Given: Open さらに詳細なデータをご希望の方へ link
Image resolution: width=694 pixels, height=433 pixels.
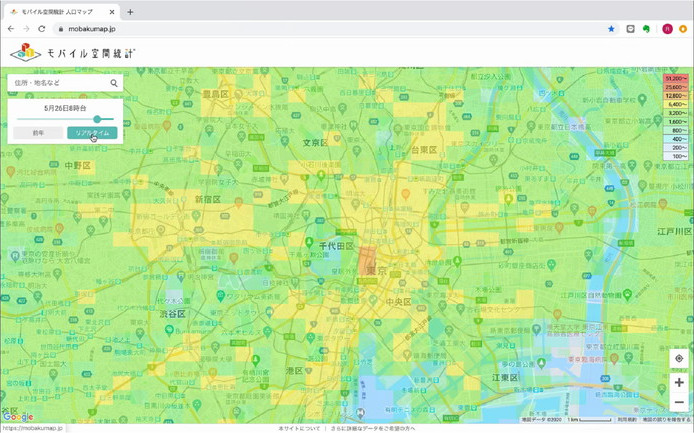Looking at the screenshot, I should [x=373, y=429].
